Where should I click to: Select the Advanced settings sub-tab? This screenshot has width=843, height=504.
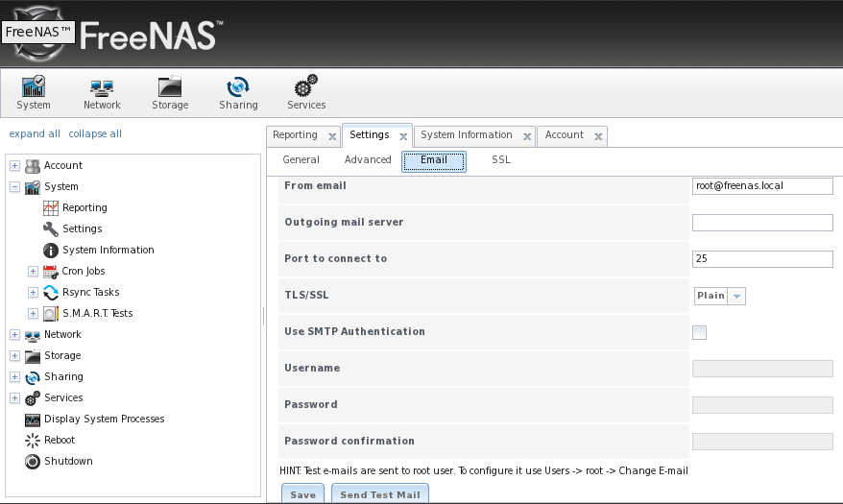coord(368,159)
